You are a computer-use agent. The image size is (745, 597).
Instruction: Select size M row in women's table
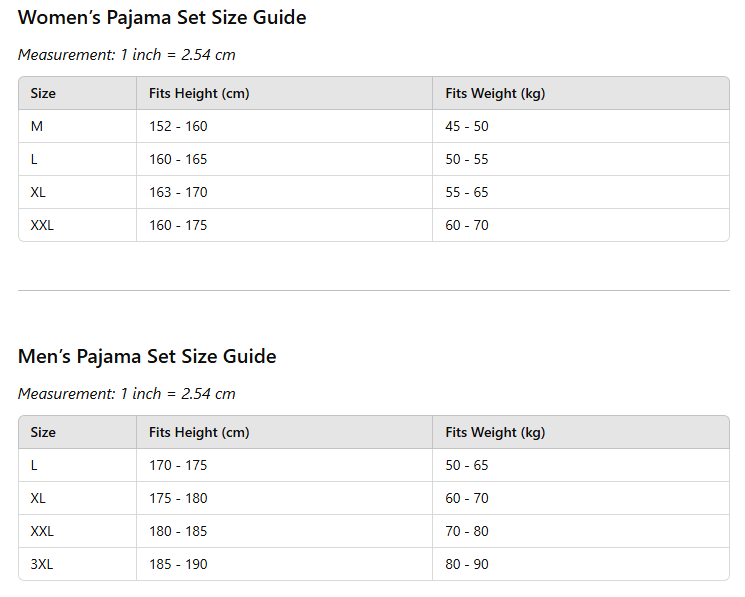pos(37,127)
